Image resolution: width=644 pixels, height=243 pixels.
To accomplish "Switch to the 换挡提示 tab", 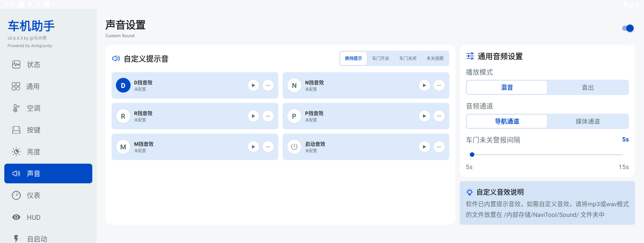I will point(353,58).
